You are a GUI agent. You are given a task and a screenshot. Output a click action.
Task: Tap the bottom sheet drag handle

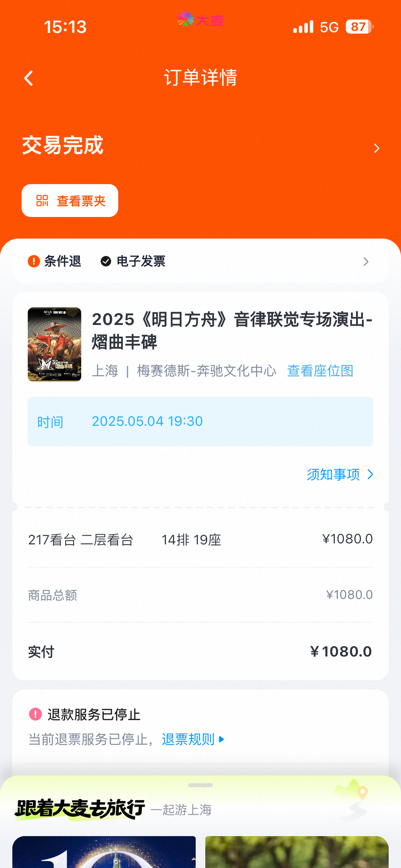[200, 785]
